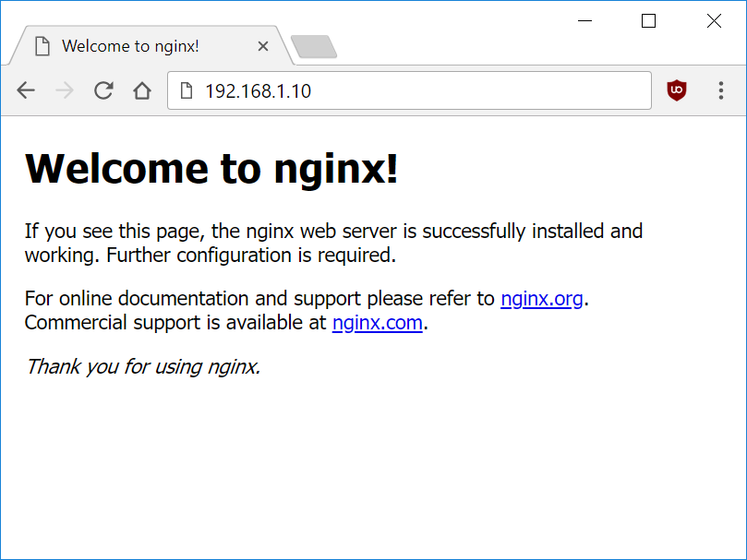Open a new tab with the new-tab button
This screenshot has width=747, height=560.
pos(313,46)
